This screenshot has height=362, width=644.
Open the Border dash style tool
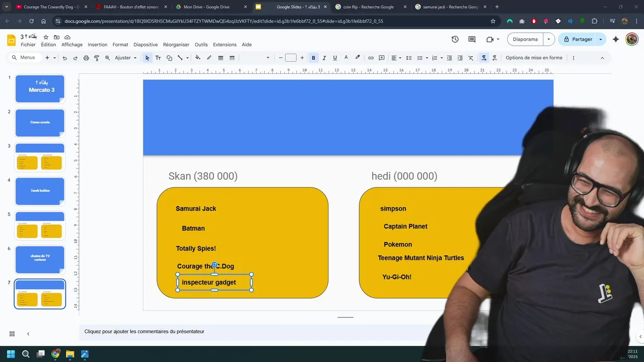click(x=232, y=58)
